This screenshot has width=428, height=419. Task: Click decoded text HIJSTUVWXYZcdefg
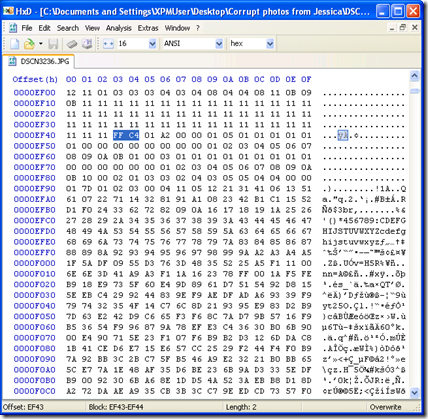pyautogui.click(x=364, y=231)
